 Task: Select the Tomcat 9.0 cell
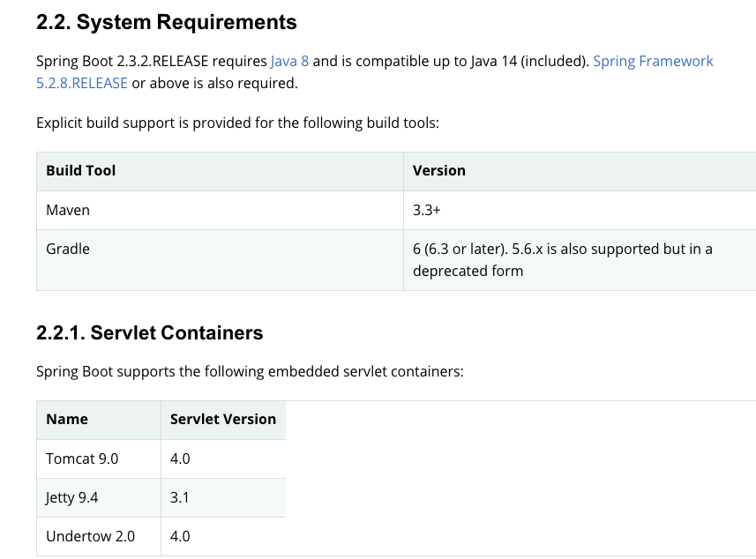coord(82,458)
